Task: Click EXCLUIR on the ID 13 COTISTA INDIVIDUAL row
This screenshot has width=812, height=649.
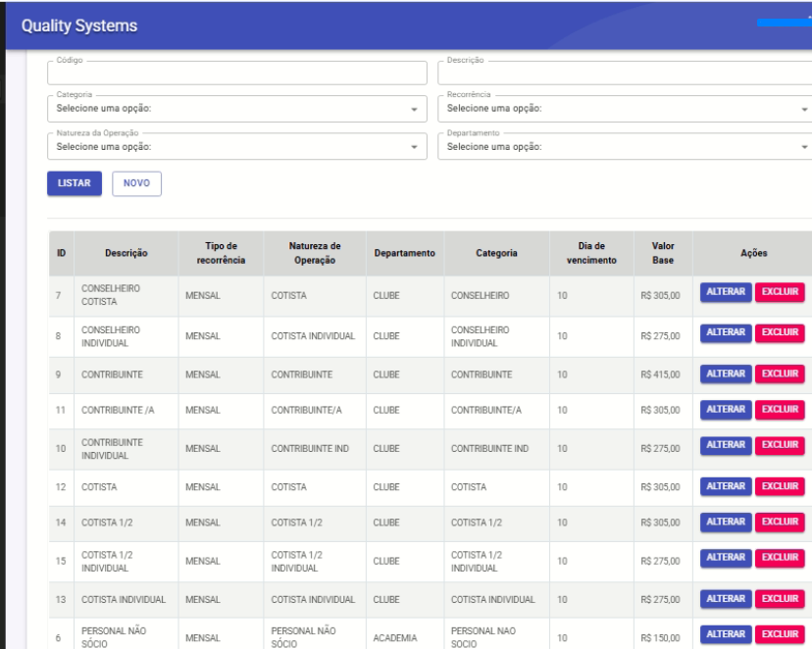Action: (x=780, y=599)
